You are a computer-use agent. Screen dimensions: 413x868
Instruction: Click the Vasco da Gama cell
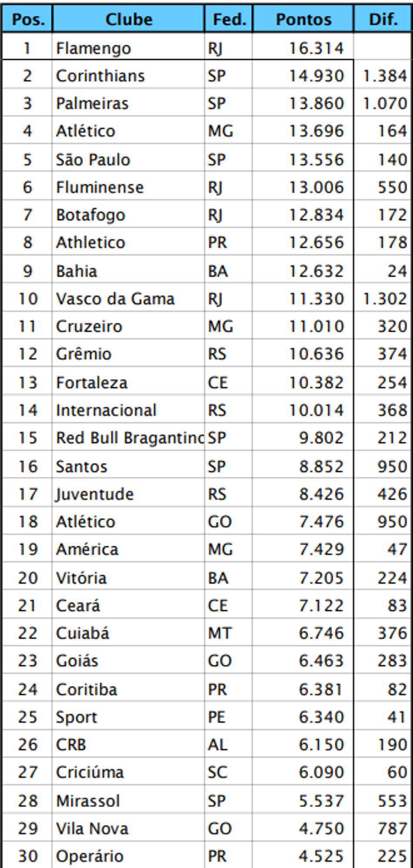pos(128,299)
